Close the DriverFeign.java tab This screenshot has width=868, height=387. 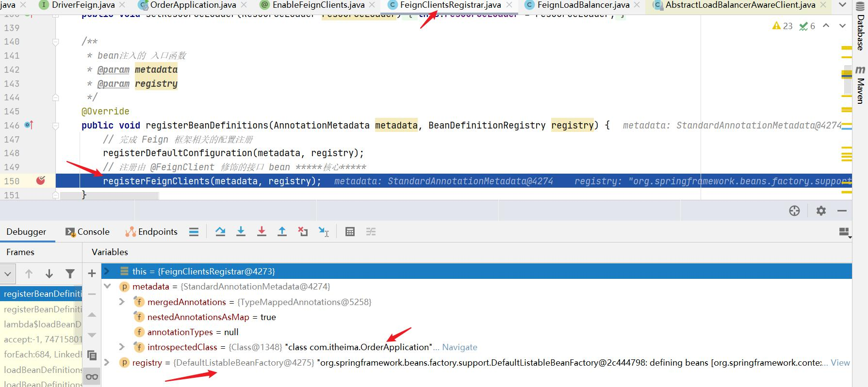[122, 5]
